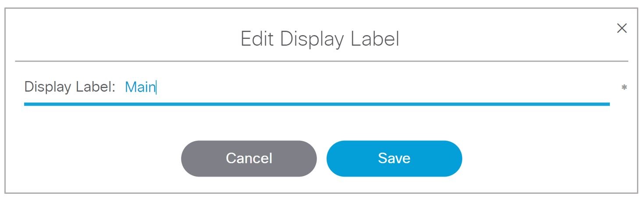Click the gray asterisk beside the input

624,88
